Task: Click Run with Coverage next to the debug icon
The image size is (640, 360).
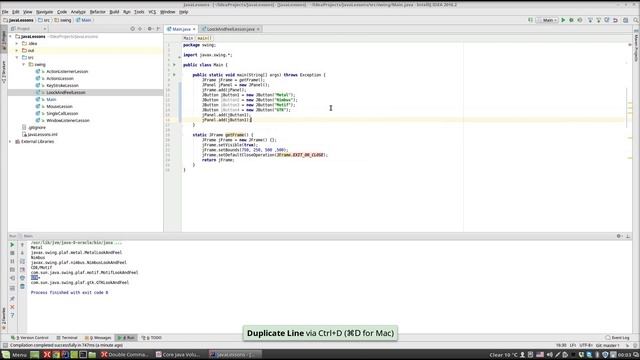Action: point(580,20)
